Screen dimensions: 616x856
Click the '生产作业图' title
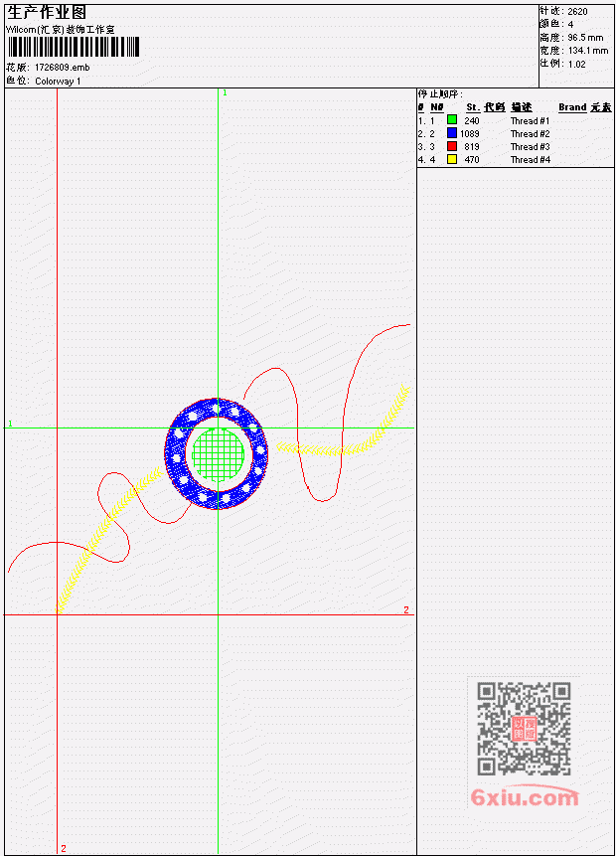coord(47,13)
